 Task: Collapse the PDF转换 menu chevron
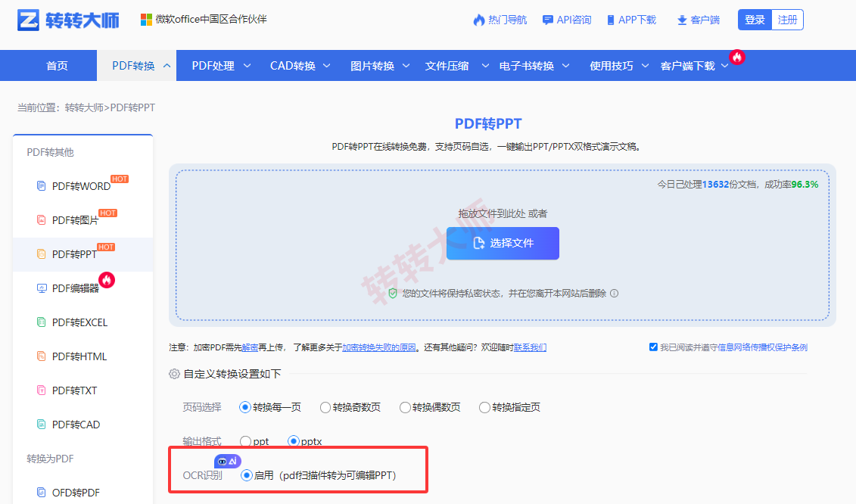coord(167,66)
